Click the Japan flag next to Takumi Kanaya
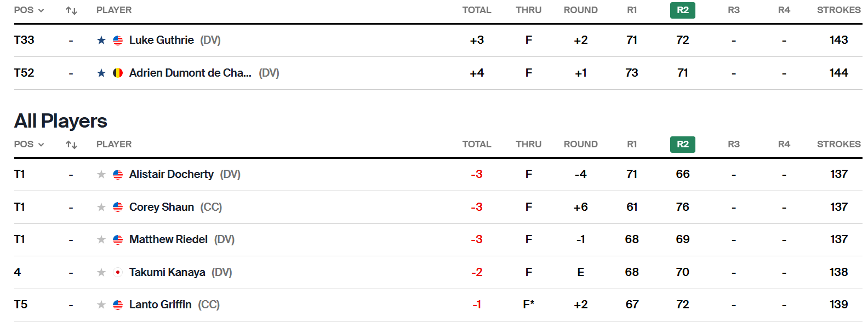Image resolution: width=868 pixels, height=322 pixels. (118, 272)
